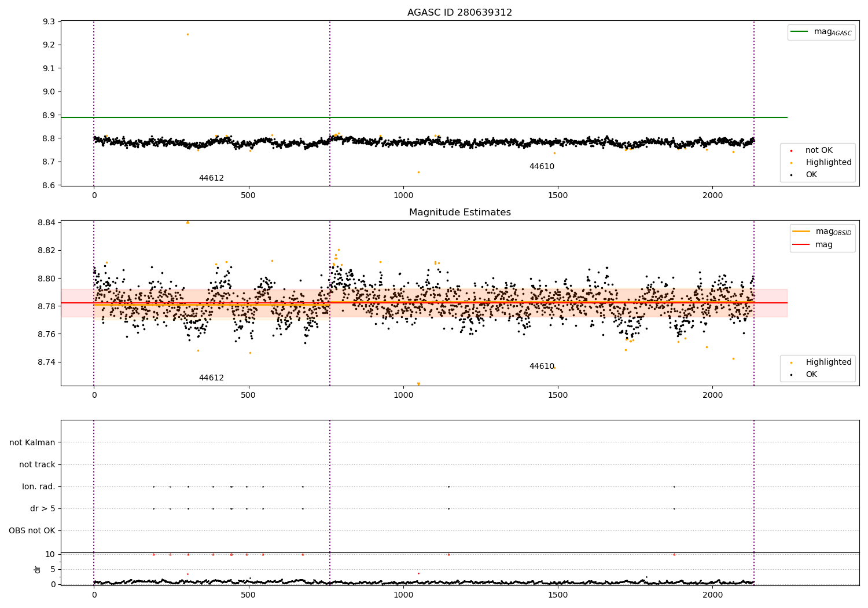This screenshot has height=608, width=868.
Task: Click the 9.2 y-axis tick label
Action: click(x=49, y=45)
